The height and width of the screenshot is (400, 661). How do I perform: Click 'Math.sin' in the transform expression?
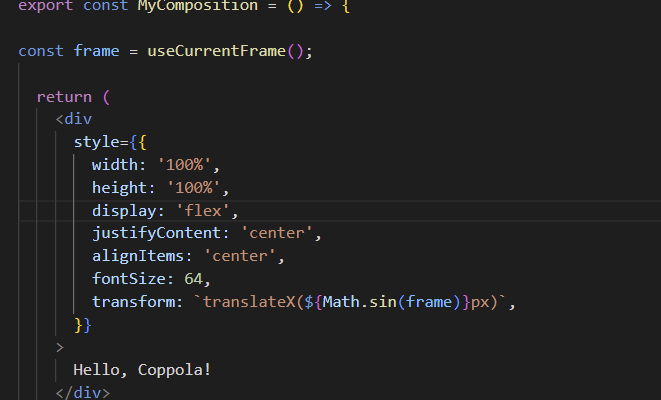360,302
